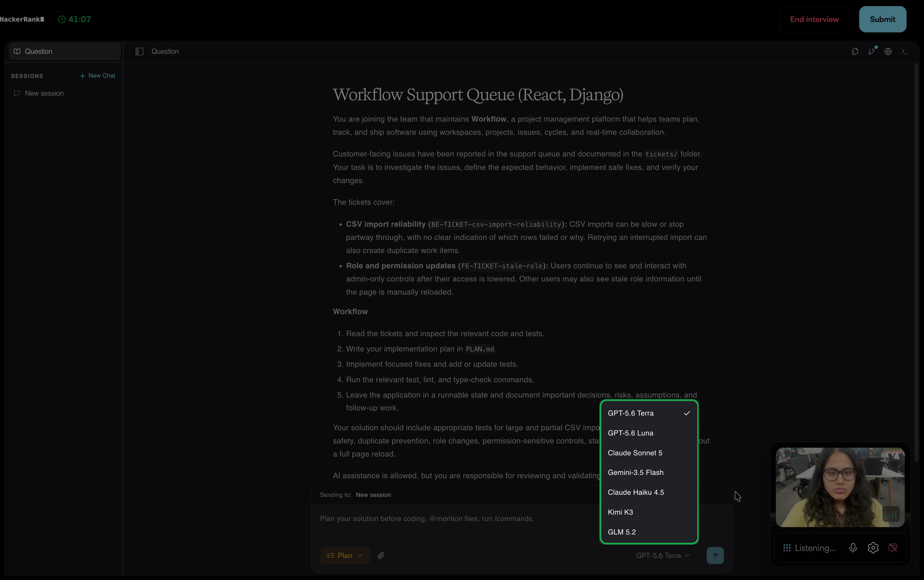
Task: Click the 'Listening...' status text
Action: click(x=816, y=548)
